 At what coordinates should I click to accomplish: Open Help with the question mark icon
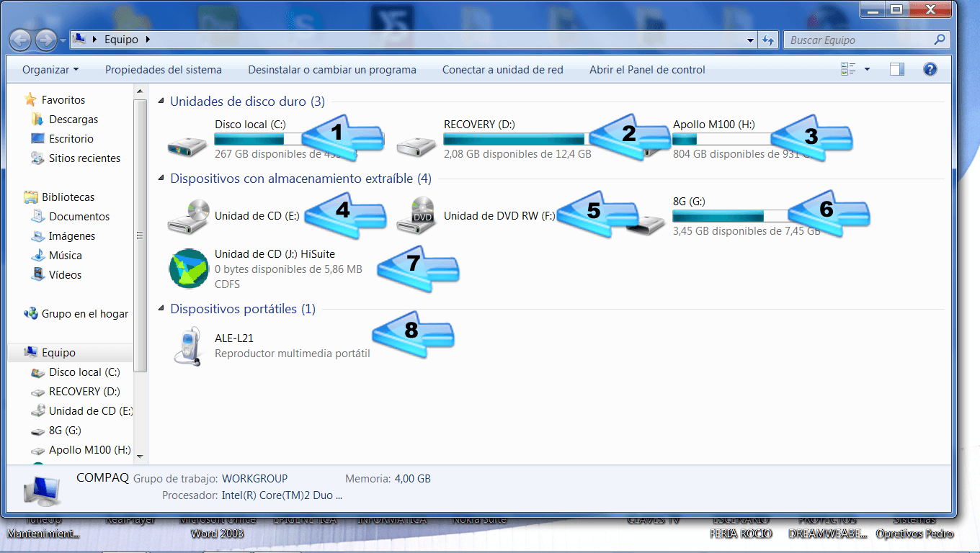pyautogui.click(x=930, y=69)
